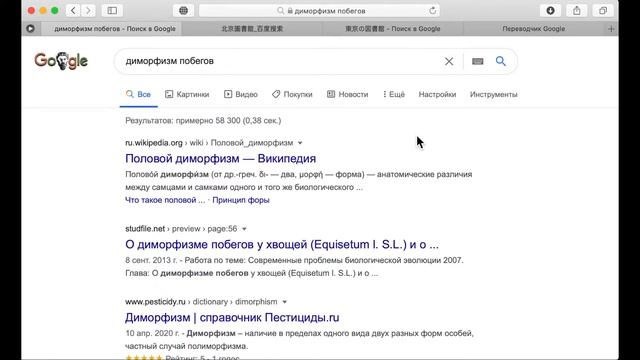Reload the page with the refresh icon
Image resolution: width=640 pixels, height=360 pixels.
(x=433, y=11)
